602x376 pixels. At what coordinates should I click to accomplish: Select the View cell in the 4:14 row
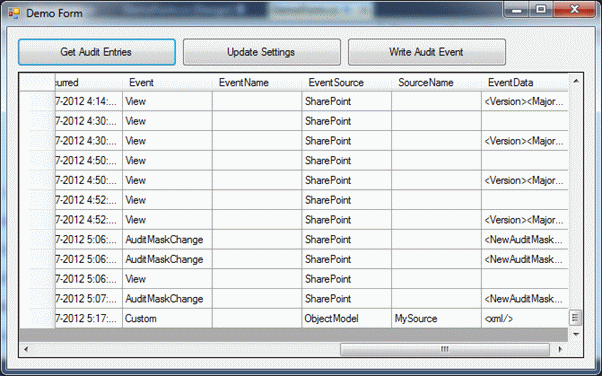[x=167, y=101]
